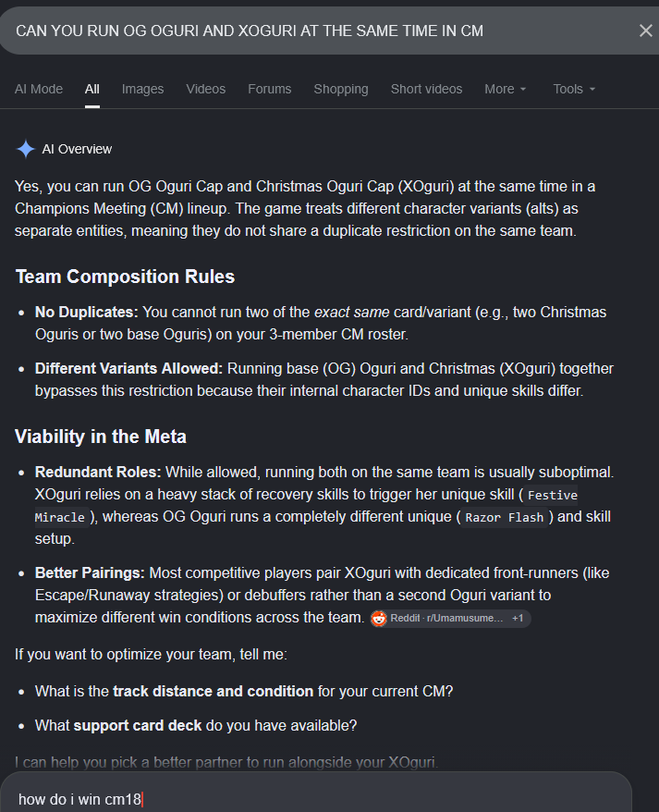
Task: Select the Images tab
Action: [143, 89]
